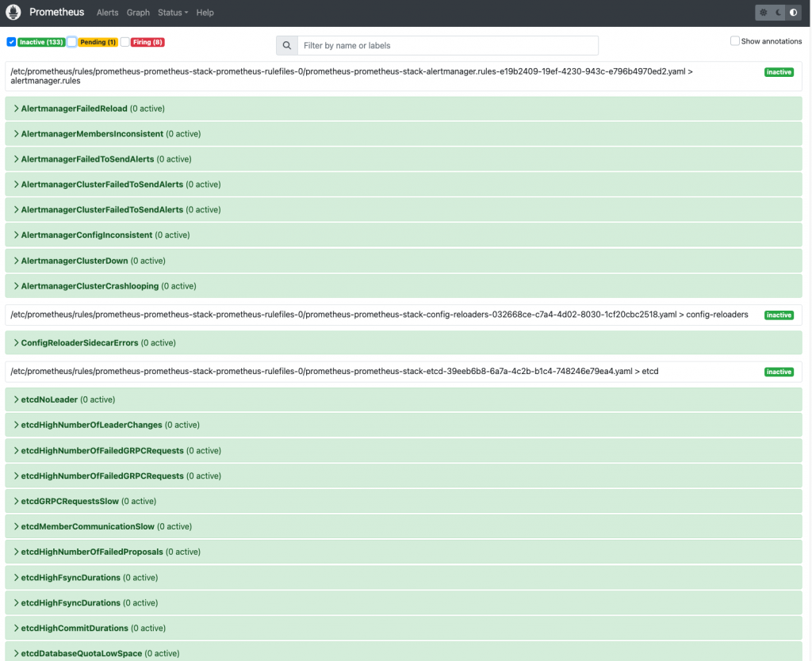Click inactive badge of config-reloaders group
Screen dimensions: 812x661
click(779, 315)
